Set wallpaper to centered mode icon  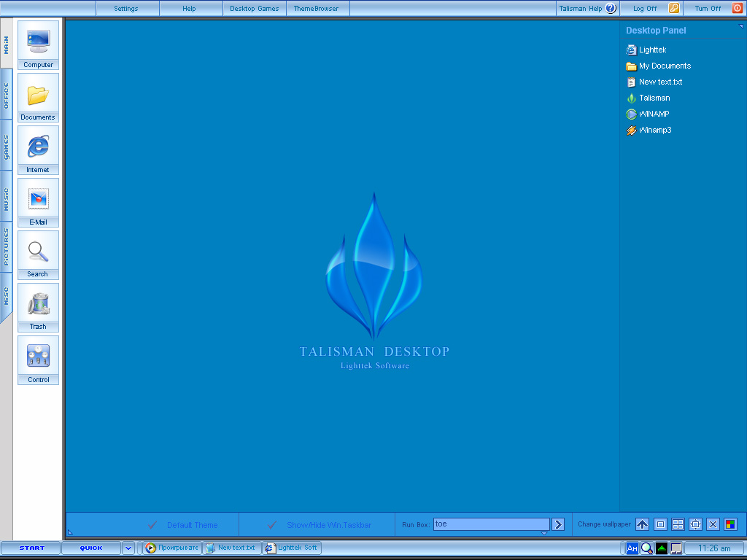pyautogui.click(x=660, y=524)
